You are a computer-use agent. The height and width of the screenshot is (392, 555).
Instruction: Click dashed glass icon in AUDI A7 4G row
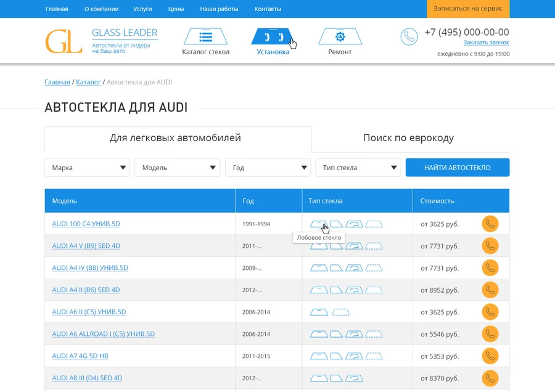[374, 356]
